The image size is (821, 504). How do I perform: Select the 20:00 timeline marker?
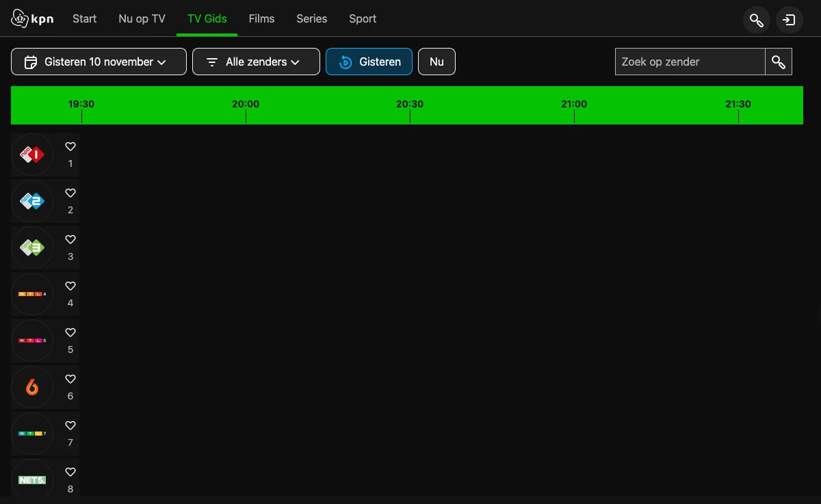pyautogui.click(x=246, y=104)
